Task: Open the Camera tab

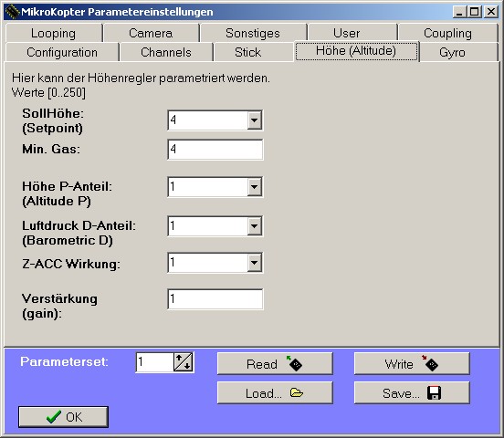Action: pyautogui.click(x=151, y=33)
